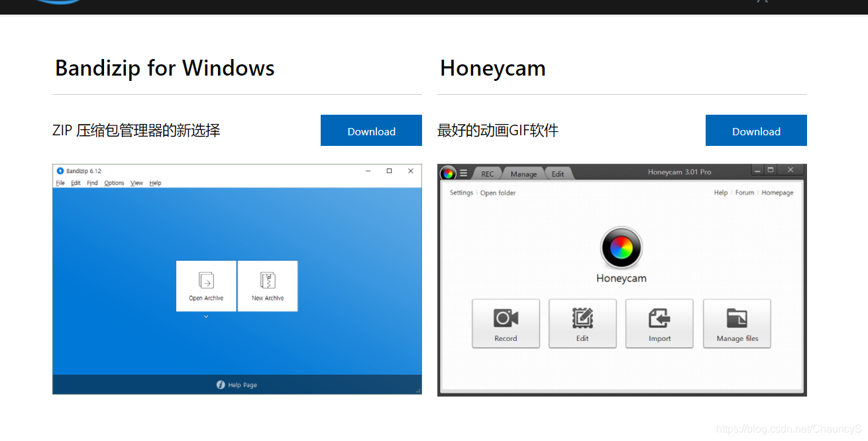
Task: Click the Edit stamp icon button
Action: (582, 324)
